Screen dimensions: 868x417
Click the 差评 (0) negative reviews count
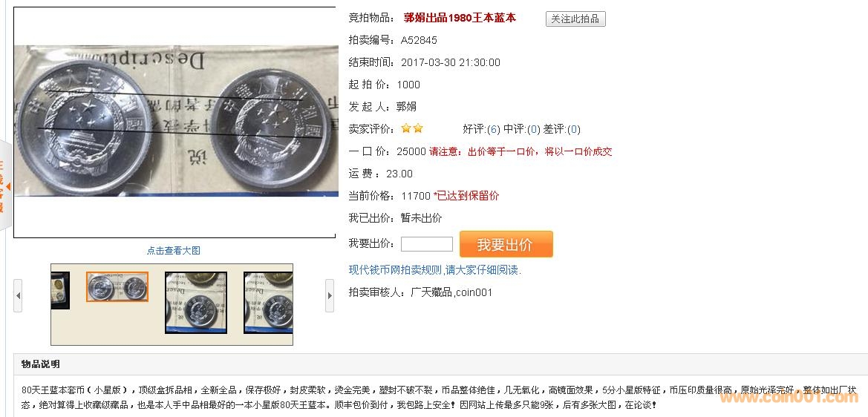[574, 129]
